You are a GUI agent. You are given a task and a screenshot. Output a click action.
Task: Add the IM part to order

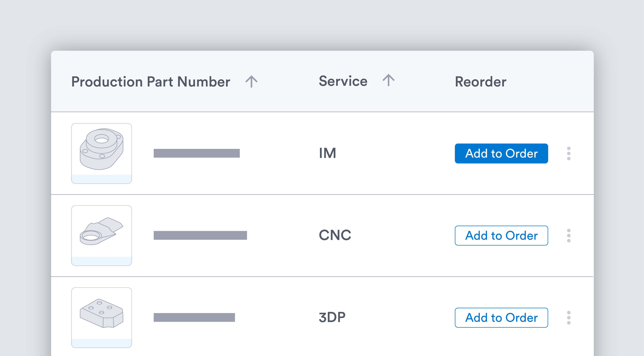point(501,153)
